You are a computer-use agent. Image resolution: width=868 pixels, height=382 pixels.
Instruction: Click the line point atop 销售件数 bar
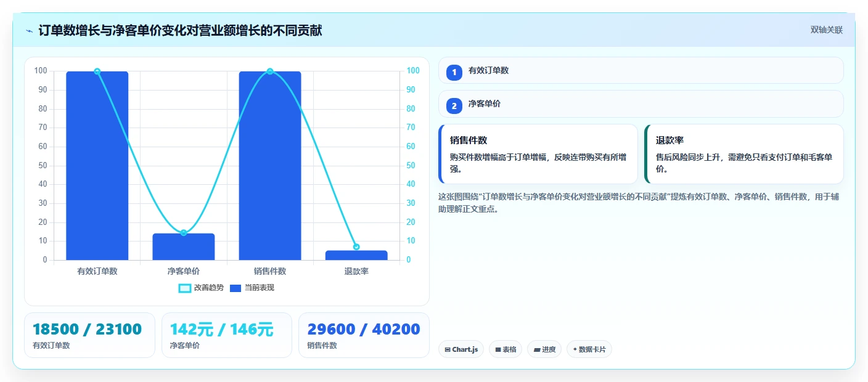tap(270, 71)
